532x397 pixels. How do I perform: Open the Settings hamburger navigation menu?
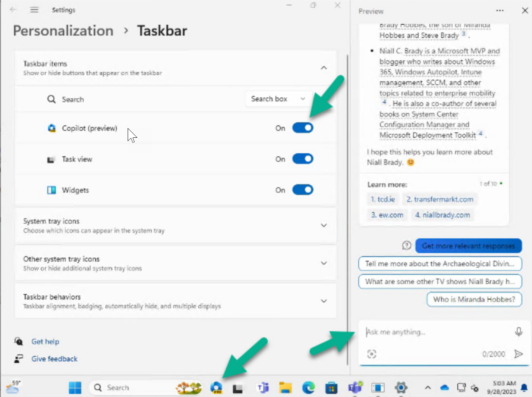(34, 10)
